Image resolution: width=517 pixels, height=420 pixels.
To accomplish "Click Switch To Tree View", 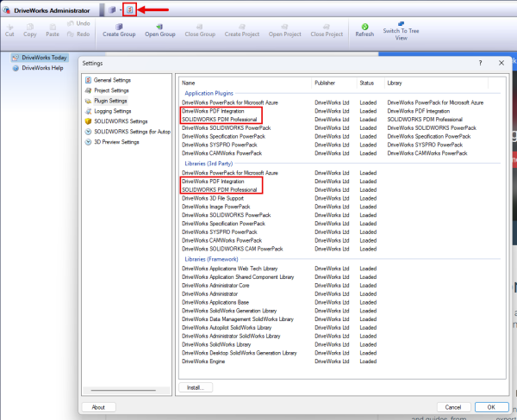I will coord(401,31).
